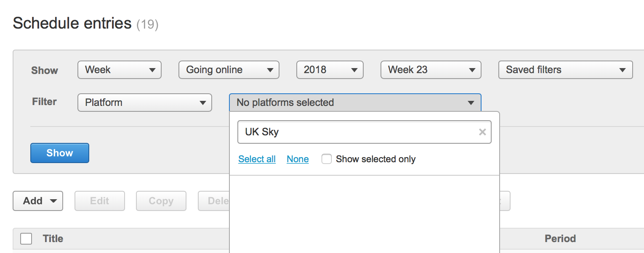Viewport: 644px width, 253px height.
Task: Open the Platform filter type dropdown
Action: click(x=144, y=102)
